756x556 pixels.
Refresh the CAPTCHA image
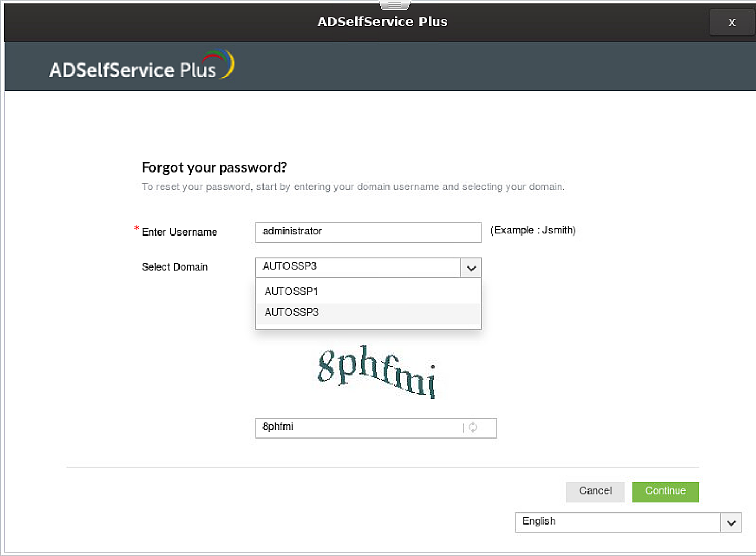point(473,427)
